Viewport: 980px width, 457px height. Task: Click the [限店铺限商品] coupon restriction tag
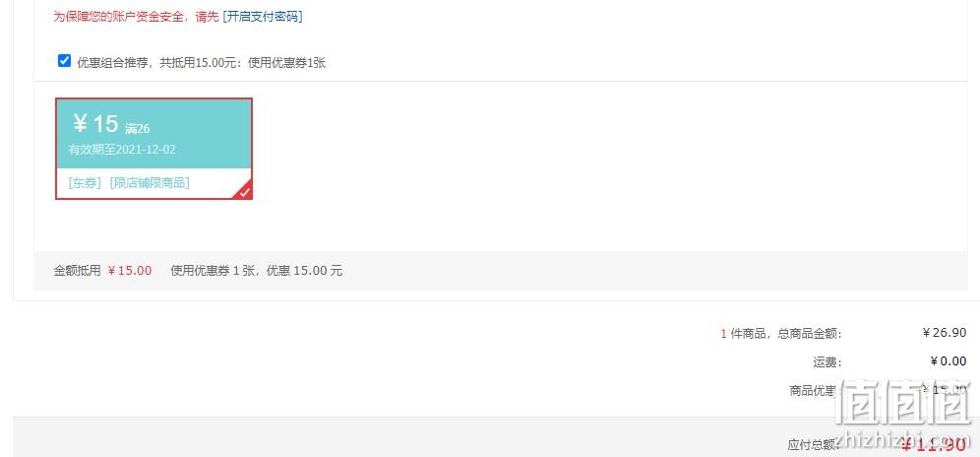[150, 183]
